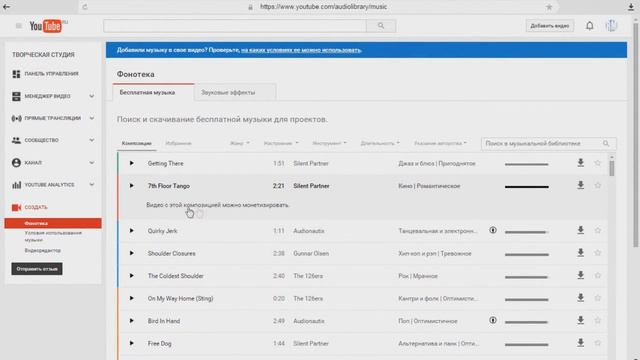Click search icon in music library field
Image resolution: width=640 pixels, height=360 pixels.
tap(606, 143)
